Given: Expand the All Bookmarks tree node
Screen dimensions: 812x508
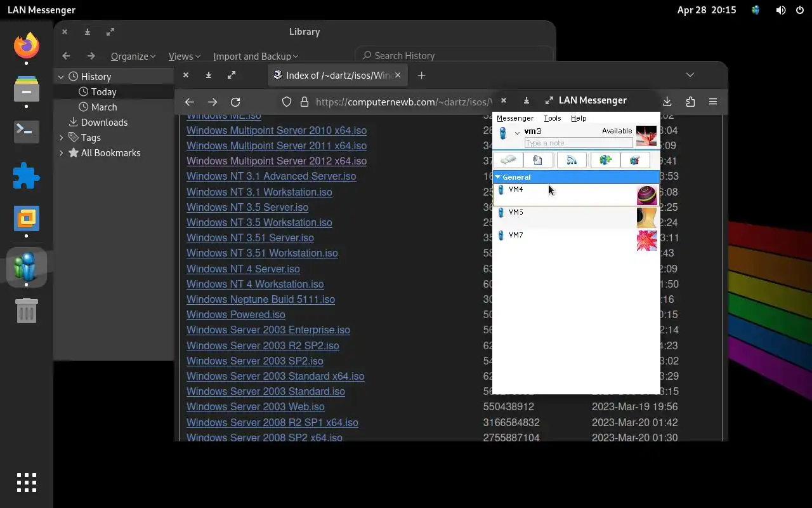Looking at the screenshot, I should (x=61, y=152).
